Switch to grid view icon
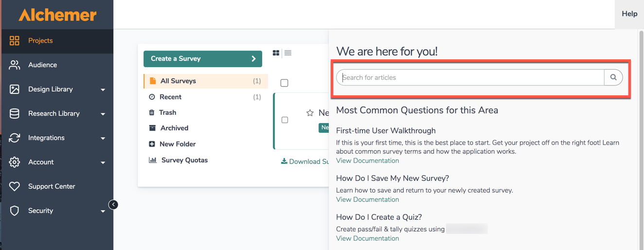 276,53
